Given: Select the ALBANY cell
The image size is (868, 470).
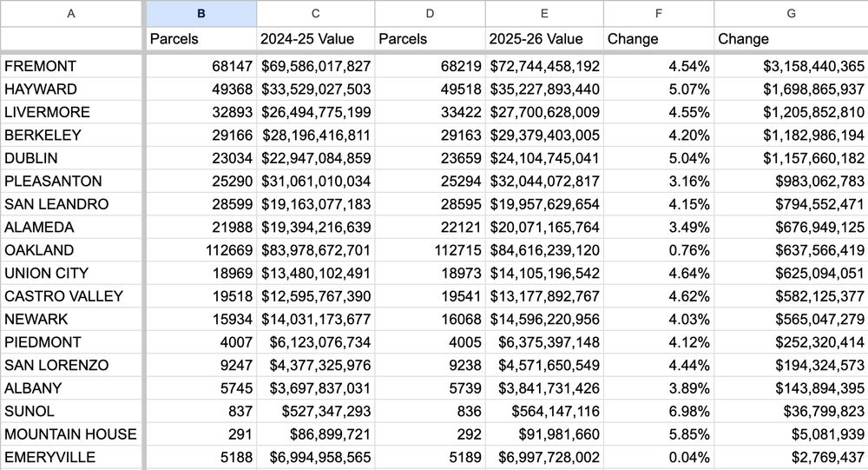Looking at the screenshot, I should [x=71, y=388].
